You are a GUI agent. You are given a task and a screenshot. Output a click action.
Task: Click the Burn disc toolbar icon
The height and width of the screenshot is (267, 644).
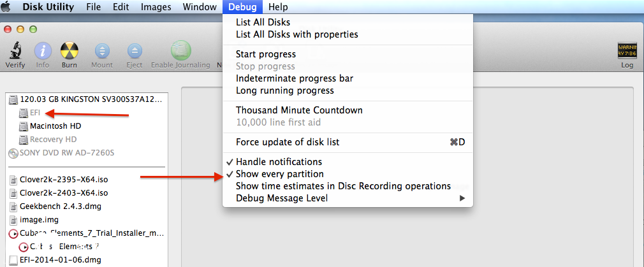coord(69,51)
